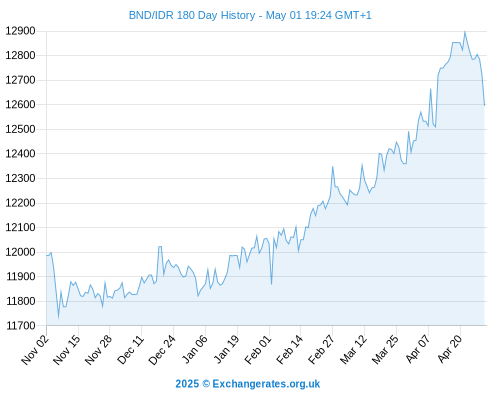
Task: Select the Mar 25 date label
Action: (x=385, y=350)
